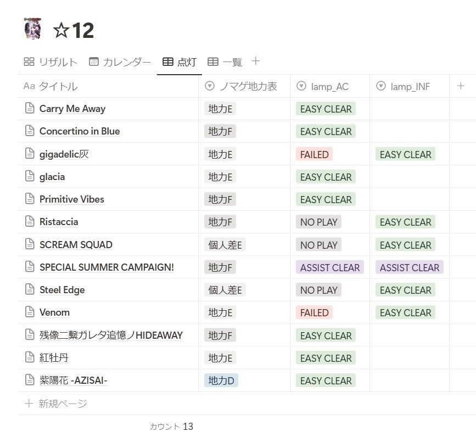Click empty lamp_INF cell for glacia
The width and height of the screenshot is (476, 448).
tap(410, 177)
